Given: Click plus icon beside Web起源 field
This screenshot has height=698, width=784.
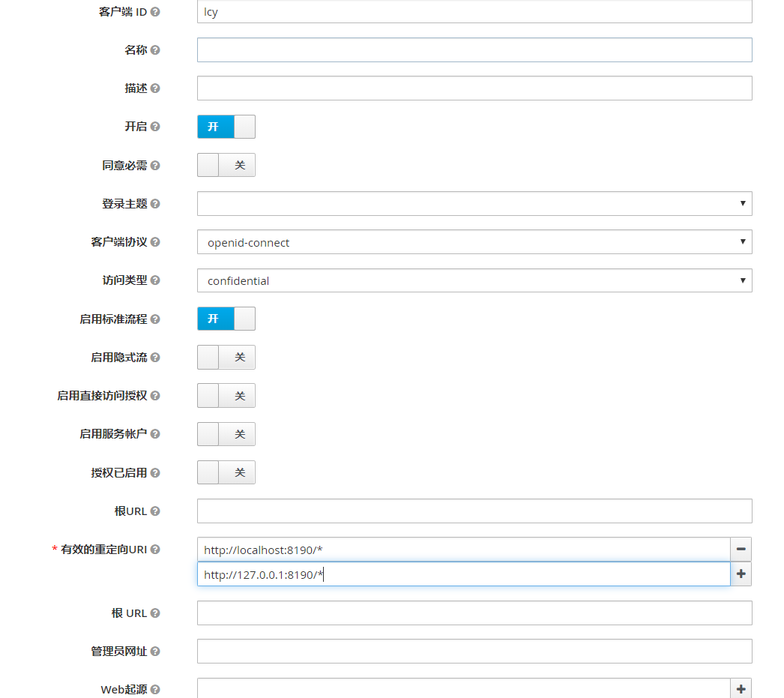Looking at the screenshot, I should [741, 689].
